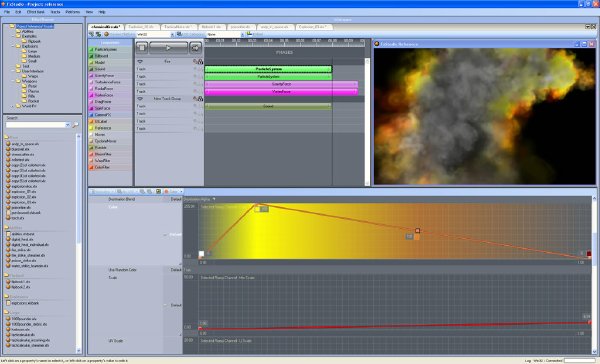Select the SpinForce component

pos(110,108)
